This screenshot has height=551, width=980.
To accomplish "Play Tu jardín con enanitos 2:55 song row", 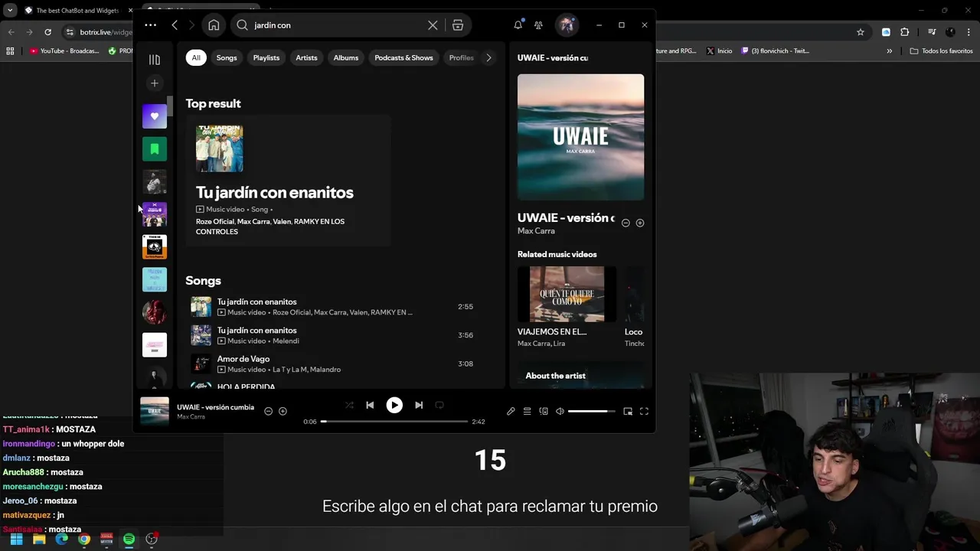I will click(x=334, y=306).
